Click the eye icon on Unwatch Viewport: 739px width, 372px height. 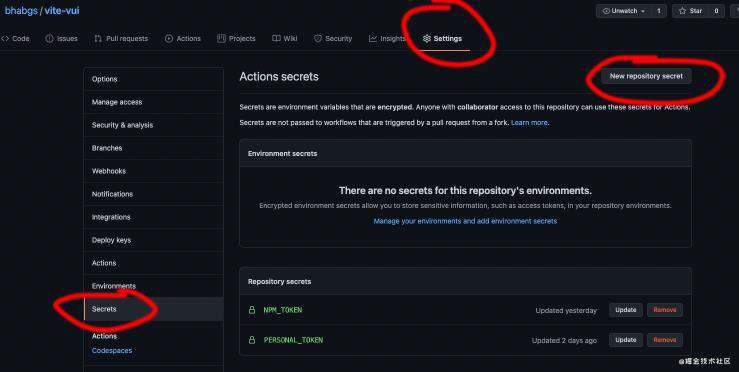click(x=606, y=11)
